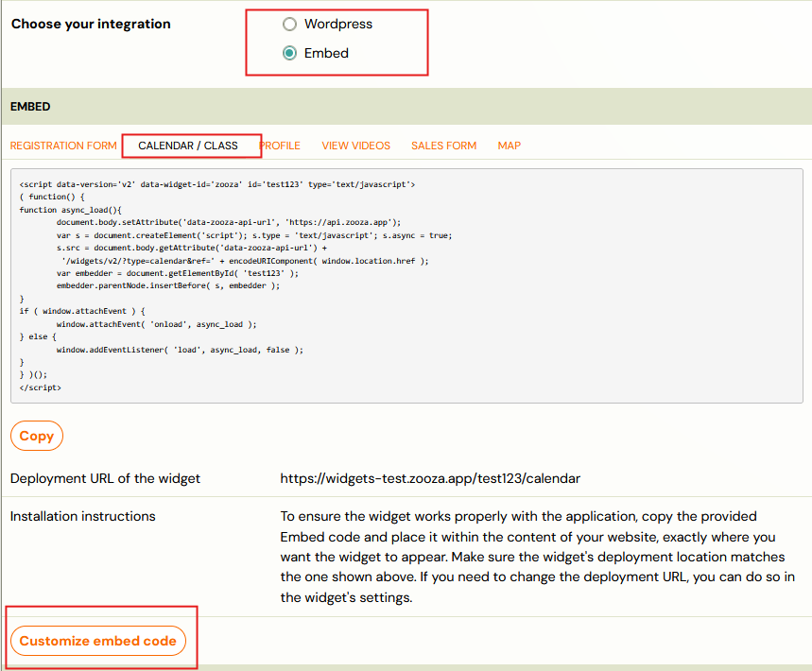Screen dimensions: 812x671
Task: Click the EMBED section header
Action: [30, 107]
